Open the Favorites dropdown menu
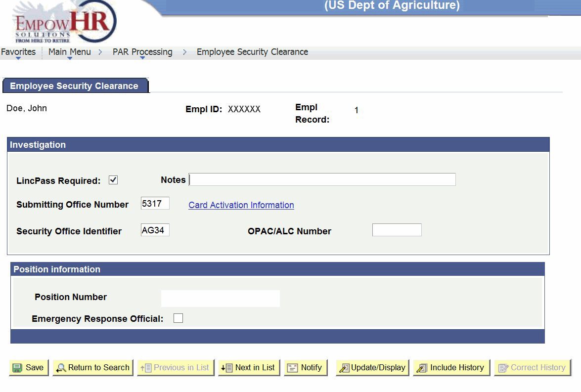The image size is (581, 392). [18, 52]
